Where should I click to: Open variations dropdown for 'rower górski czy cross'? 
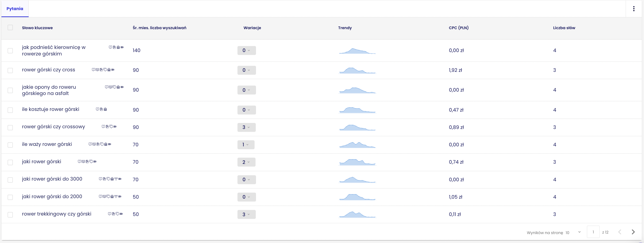pyautogui.click(x=247, y=70)
